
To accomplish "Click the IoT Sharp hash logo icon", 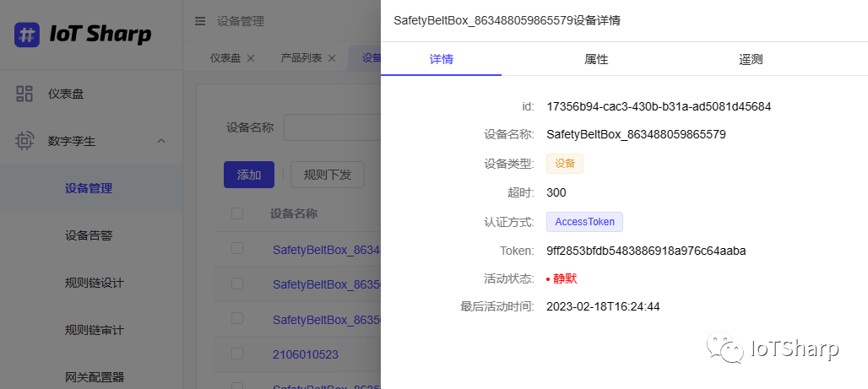I will pos(26,35).
